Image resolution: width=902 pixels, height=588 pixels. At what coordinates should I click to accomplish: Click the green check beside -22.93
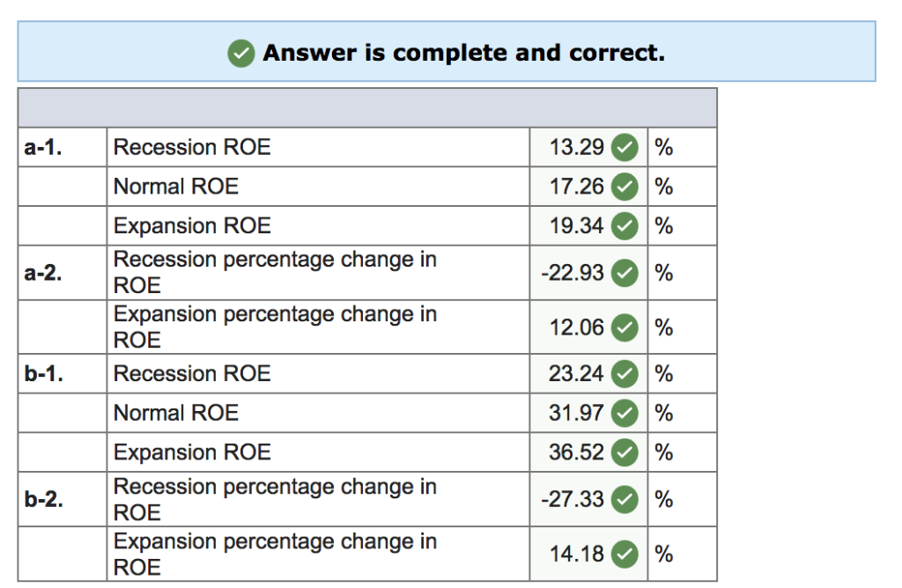pos(625,273)
